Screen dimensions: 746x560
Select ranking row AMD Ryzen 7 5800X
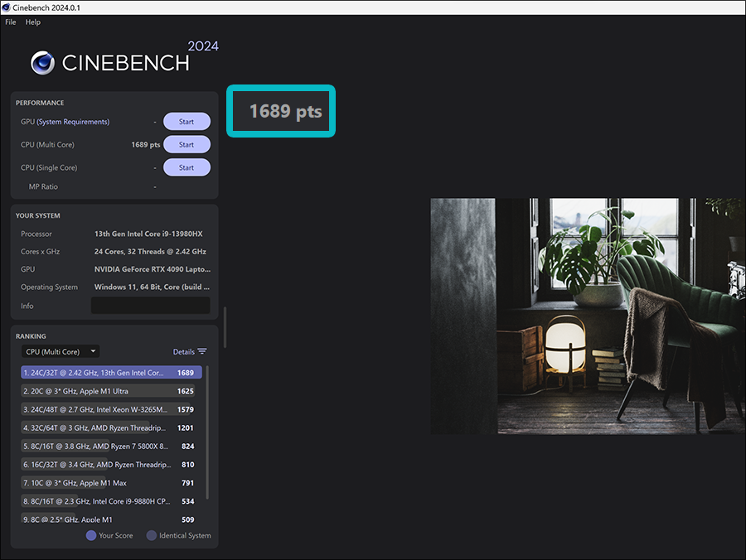[109, 447]
